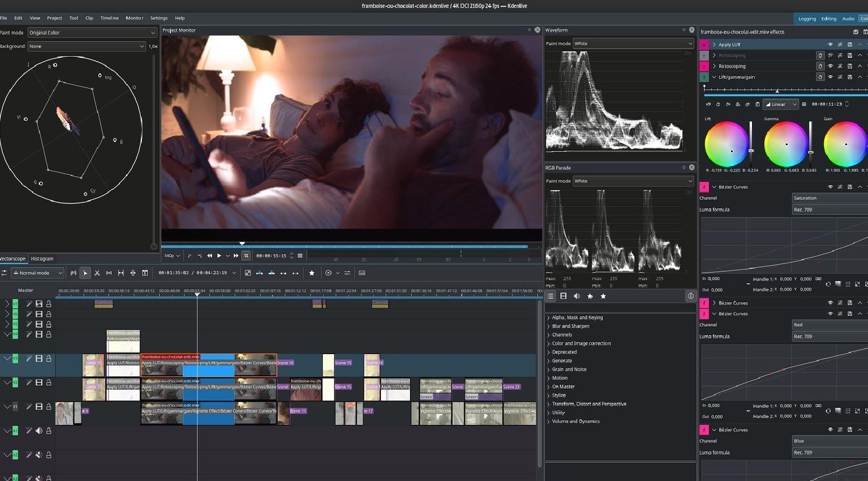
Task: Switch to the Audio workspace
Action: pyautogui.click(x=849, y=18)
